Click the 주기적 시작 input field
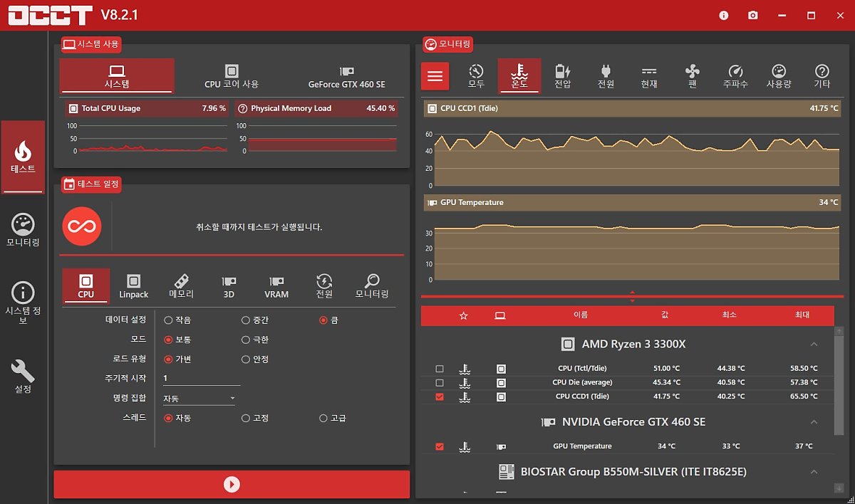 (x=201, y=378)
